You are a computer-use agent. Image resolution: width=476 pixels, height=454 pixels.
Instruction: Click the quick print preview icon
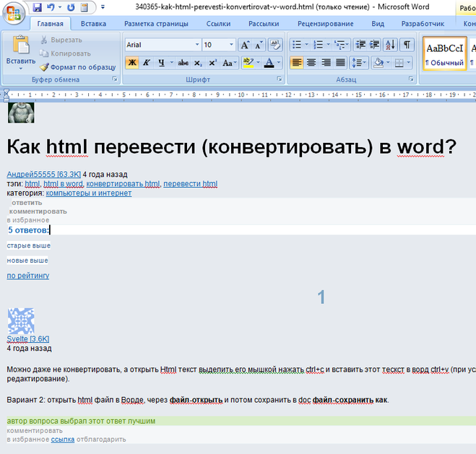(x=85, y=7)
